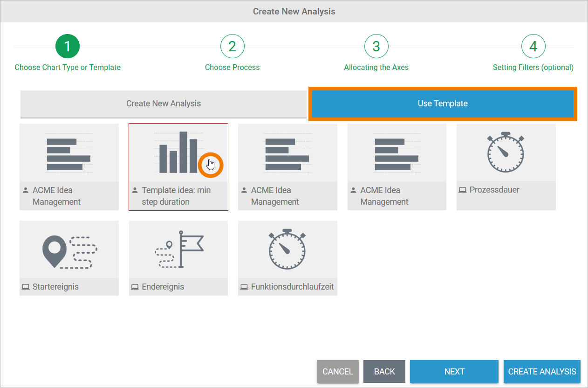Select the leftmost ACME Idea Management chart icon

[x=69, y=152]
